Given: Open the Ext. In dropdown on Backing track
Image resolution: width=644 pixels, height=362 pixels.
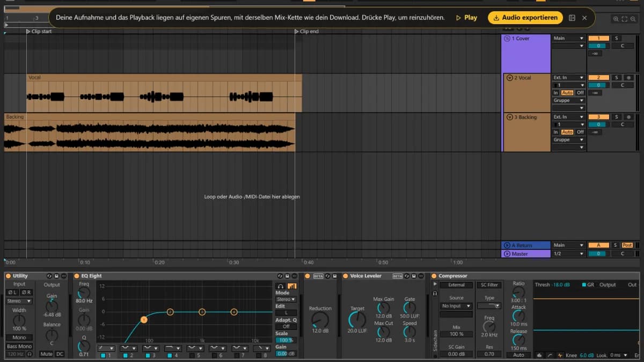Looking at the screenshot, I should tap(568, 117).
